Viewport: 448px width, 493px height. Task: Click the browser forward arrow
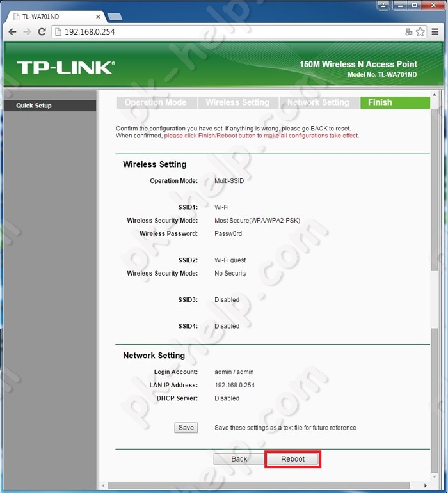click(x=28, y=32)
